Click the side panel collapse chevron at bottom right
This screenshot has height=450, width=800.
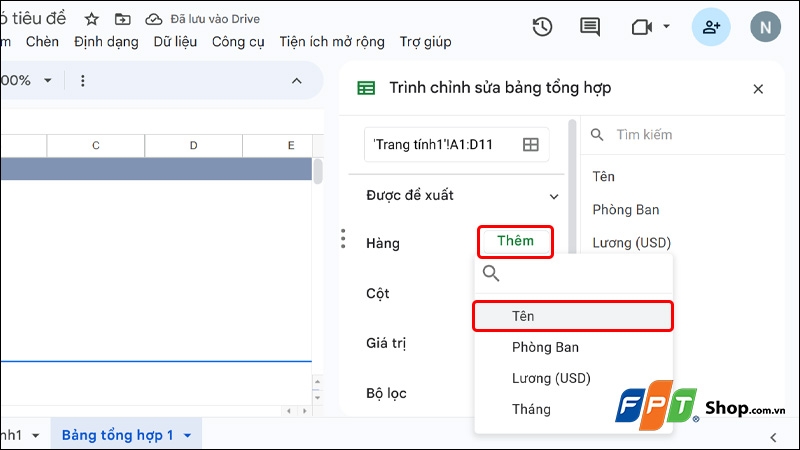[773, 437]
